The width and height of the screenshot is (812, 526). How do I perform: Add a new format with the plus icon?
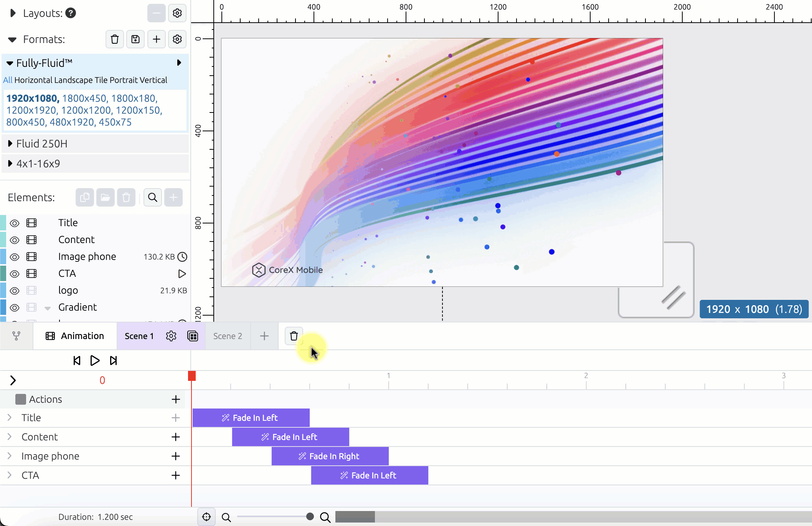pyautogui.click(x=157, y=39)
